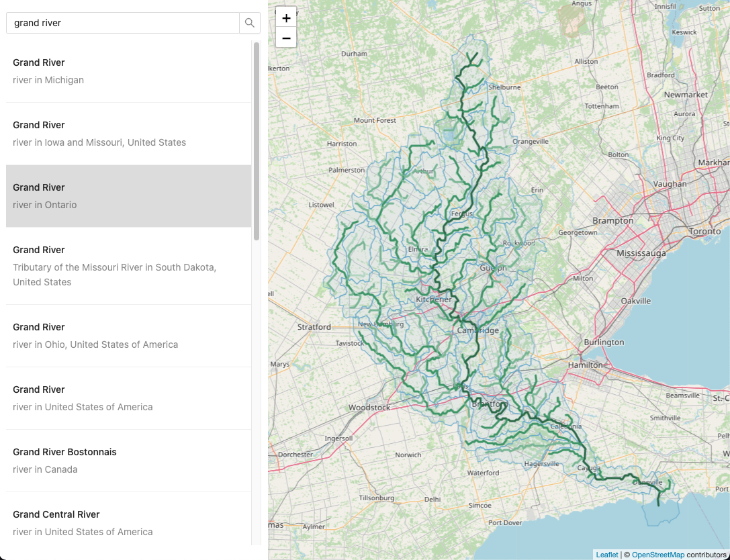Click the Kitchener label on the map
This screenshot has height=560, width=730.
(x=434, y=299)
